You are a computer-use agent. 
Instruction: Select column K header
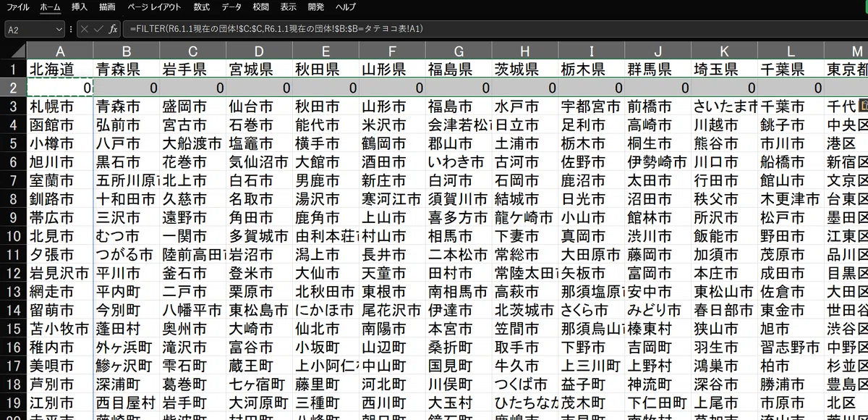[x=725, y=50]
